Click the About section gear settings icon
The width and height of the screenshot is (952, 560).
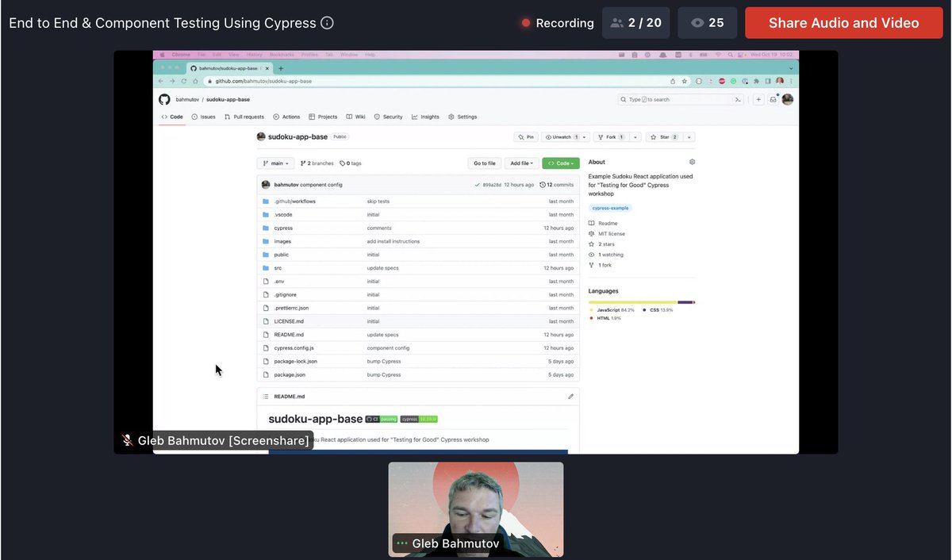coord(692,162)
